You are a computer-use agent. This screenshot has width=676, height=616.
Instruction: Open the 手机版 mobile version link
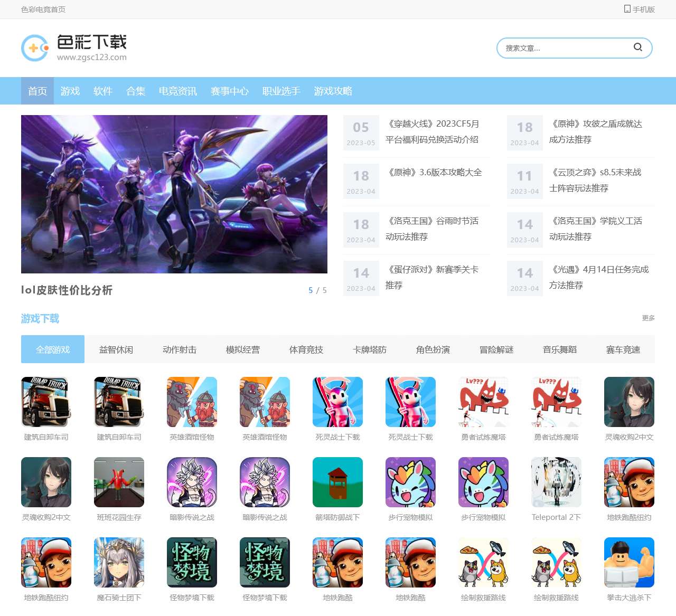click(x=640, y=10)
